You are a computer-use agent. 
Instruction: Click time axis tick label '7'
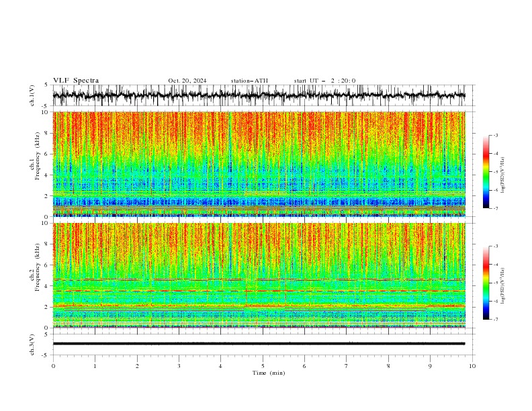pos(347,366)
